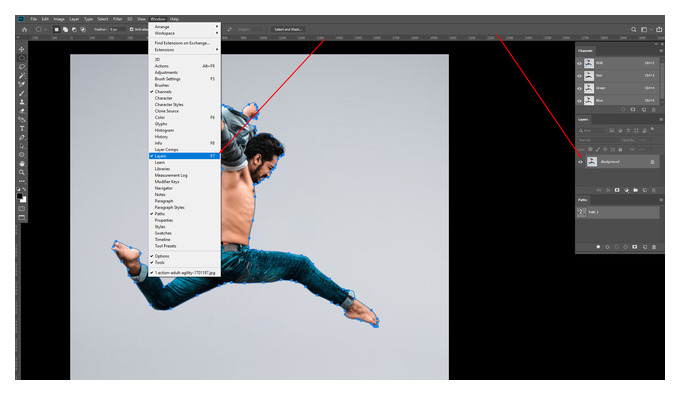The width and height of the screenshot is (680, 395).
Task: Select the Hand tool
Action: tap(22, 163)
